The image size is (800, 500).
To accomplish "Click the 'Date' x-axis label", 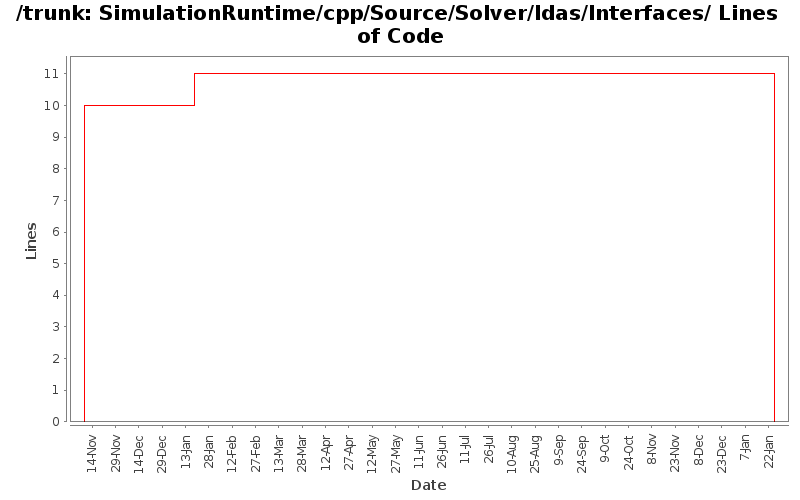I will coord(429,485).
